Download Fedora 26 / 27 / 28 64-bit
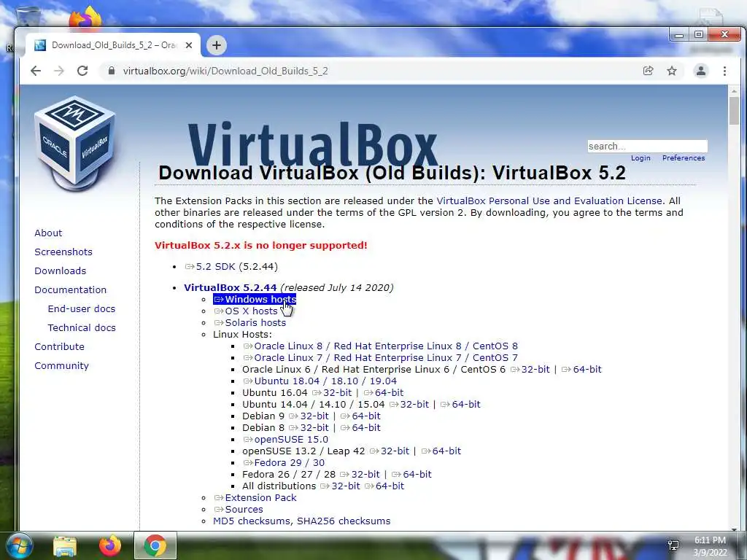This screenshot has height=560, width=747. 411,474
